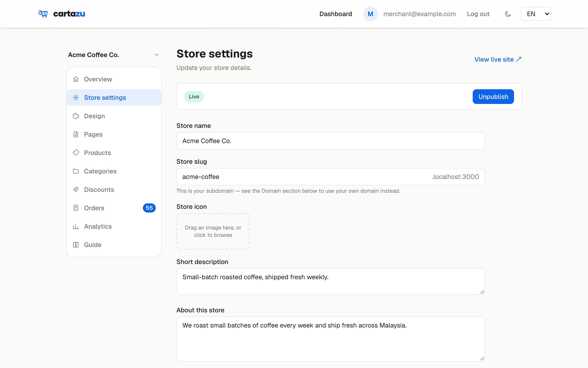Go to Design in the sidebar
This screenshot has width=588, height=368.
(114, 116)
